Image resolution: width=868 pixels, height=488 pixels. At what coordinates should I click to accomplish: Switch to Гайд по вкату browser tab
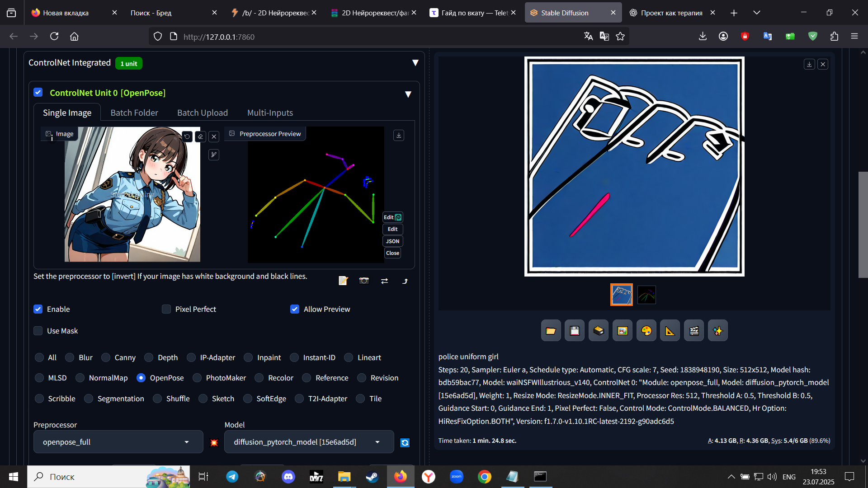[x=473, y=13]
